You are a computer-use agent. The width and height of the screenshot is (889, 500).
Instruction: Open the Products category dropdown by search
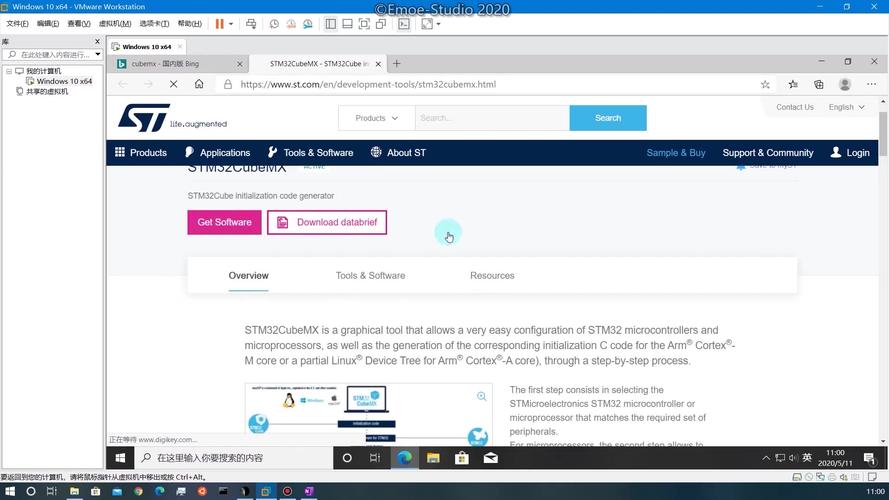coord(376,118)
